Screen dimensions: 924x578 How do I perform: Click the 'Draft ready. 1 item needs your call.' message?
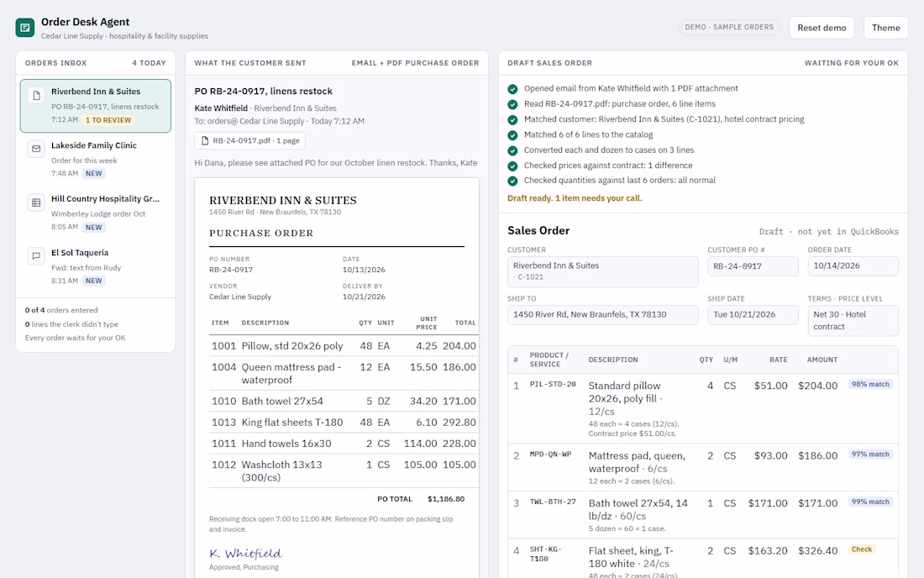tap(575, 198)
